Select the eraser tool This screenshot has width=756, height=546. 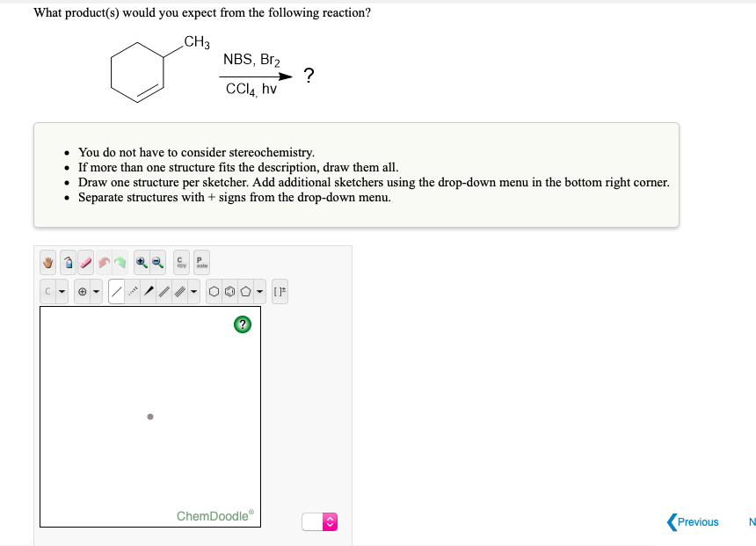tap(84, 263)
